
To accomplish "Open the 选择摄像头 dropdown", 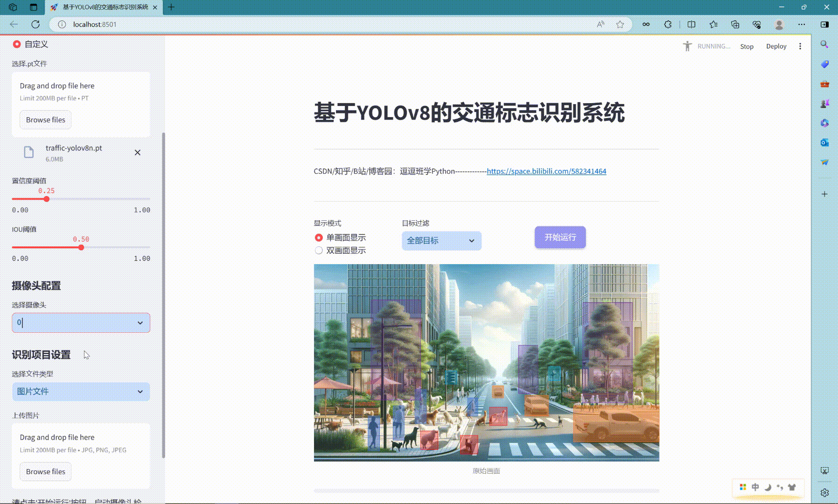I will coord(81,322).
